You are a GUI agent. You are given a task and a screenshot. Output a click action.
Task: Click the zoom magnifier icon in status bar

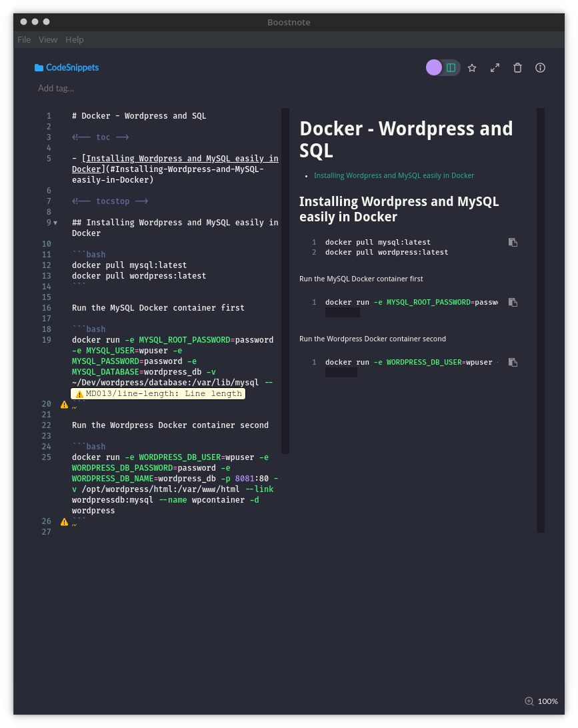[529, 701]
